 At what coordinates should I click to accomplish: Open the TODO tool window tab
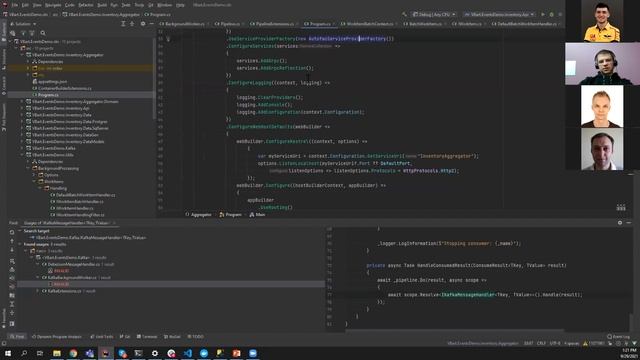[x=196, y=337]
